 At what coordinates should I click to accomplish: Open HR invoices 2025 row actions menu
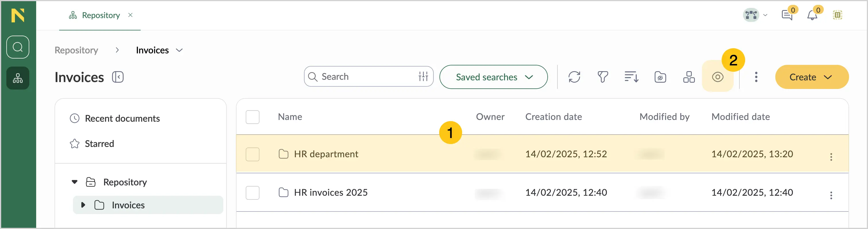831,195
